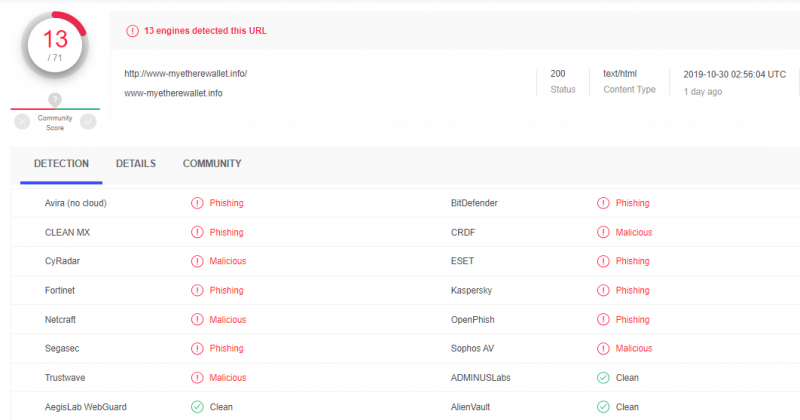The image size is (800, 420).
Task: Click the Netcraft engine name
Action: pos(60,319)
